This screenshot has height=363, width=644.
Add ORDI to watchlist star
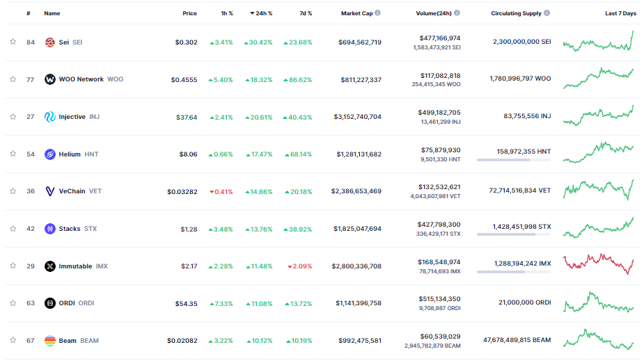[x=13, y=303]
